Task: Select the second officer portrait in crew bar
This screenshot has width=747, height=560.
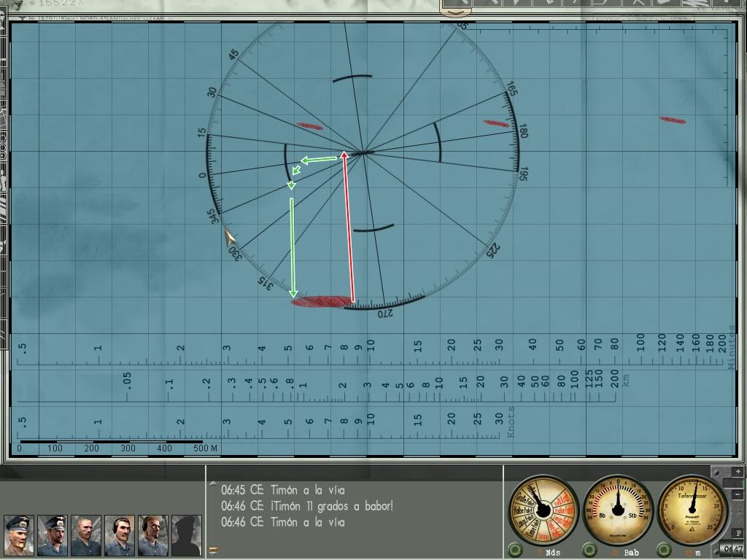Action: [x=53, y=534]
